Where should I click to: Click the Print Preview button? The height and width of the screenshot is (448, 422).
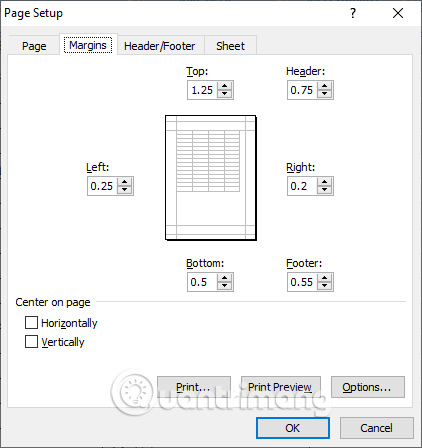[x=280, y=387]
